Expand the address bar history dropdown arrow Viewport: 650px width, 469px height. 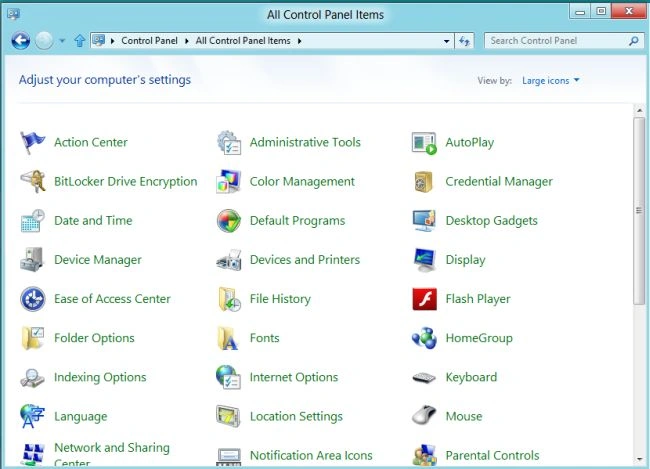pyautogui.click(x=446, y=41)
